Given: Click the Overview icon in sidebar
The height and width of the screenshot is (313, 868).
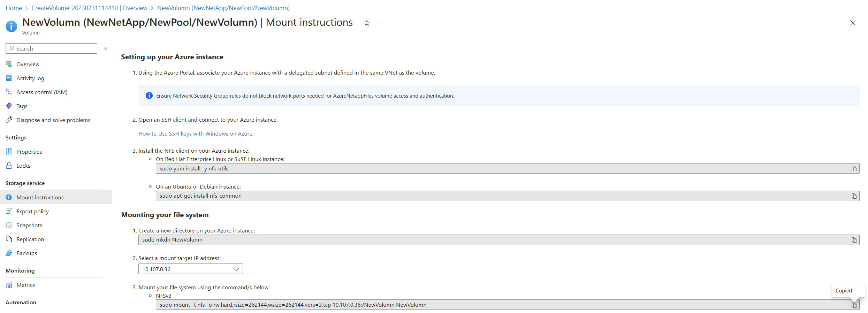Looking at the screenshot, I should pos(9,64).
